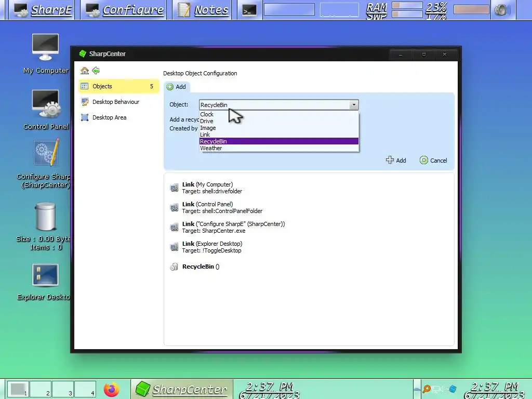532x399 pixels.
Task: Click SharpCenter task button in bottom bar
Action: (181, 389)
